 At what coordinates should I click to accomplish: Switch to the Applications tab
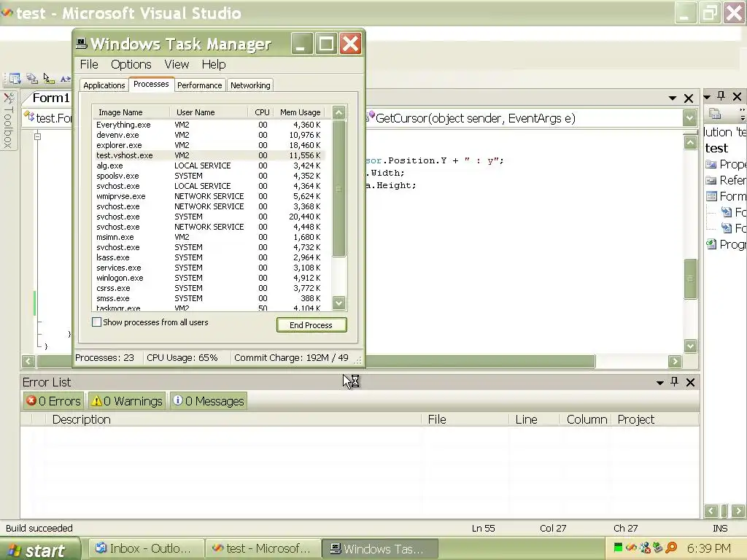(x=104, y=85)
